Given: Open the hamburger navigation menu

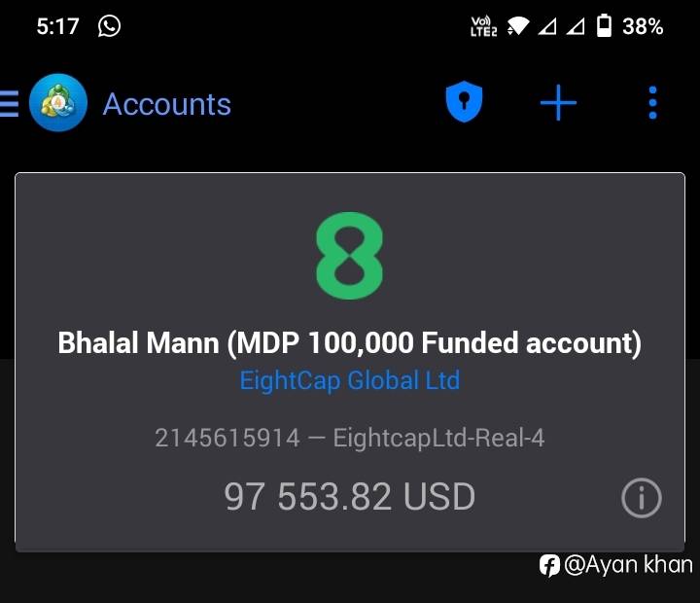Looking at the screenshot, I should 9,104.
